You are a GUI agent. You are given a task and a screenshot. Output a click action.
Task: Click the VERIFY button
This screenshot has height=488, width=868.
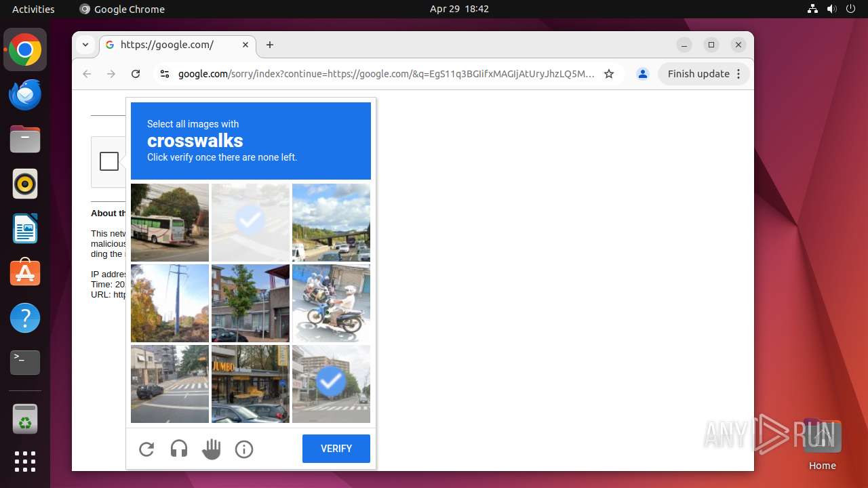coord(336,449)
